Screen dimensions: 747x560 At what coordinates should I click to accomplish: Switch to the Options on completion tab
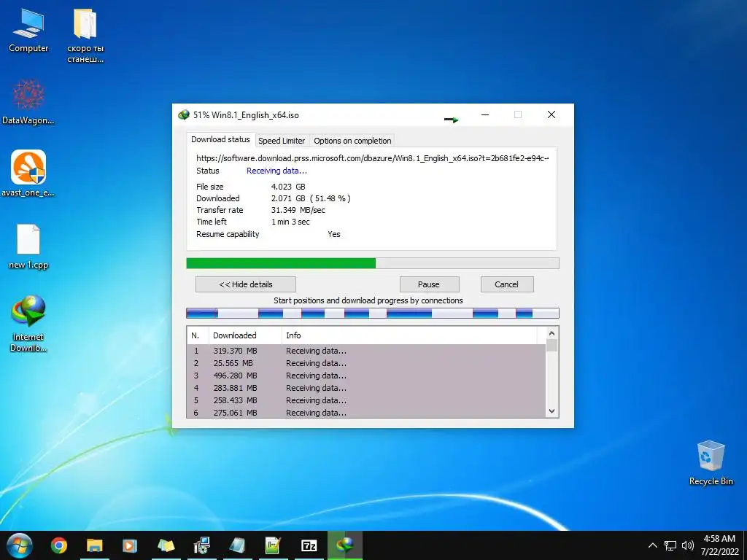tap(352, 141)
